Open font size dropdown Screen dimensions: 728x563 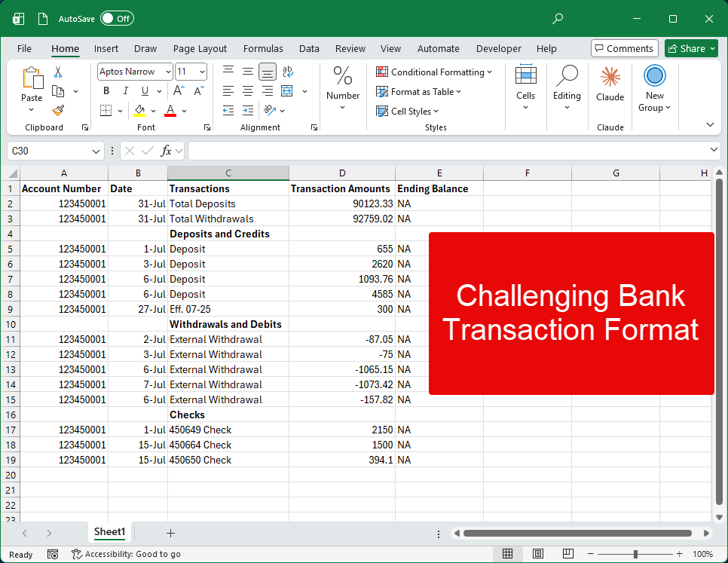[x=203, y=72]
